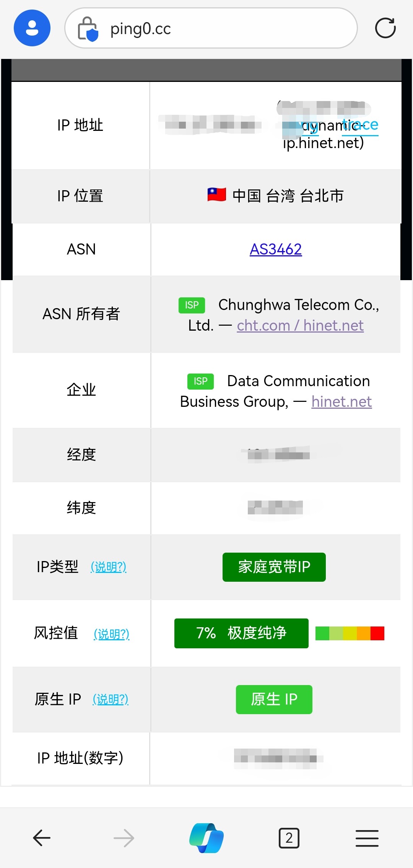413x868 pixels.
Task: Tap the profile avatar icon
Action: 32,28
